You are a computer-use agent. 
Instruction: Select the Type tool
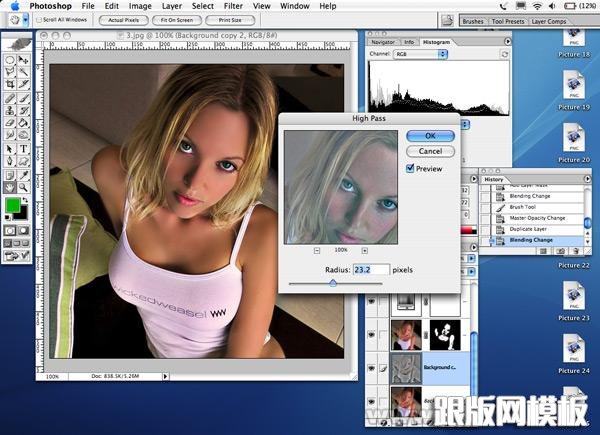[23, 149]
